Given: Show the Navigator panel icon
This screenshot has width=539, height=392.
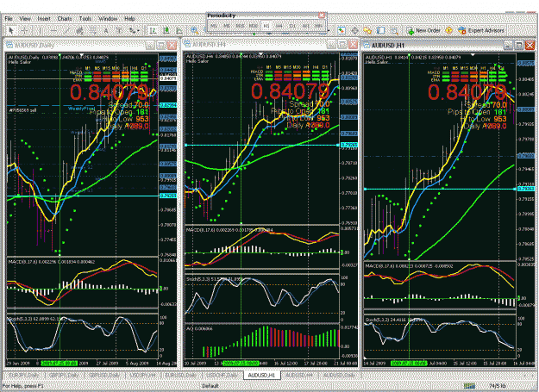Looking at the screenshot, I should pyautogui.click(x=367, y=31).
